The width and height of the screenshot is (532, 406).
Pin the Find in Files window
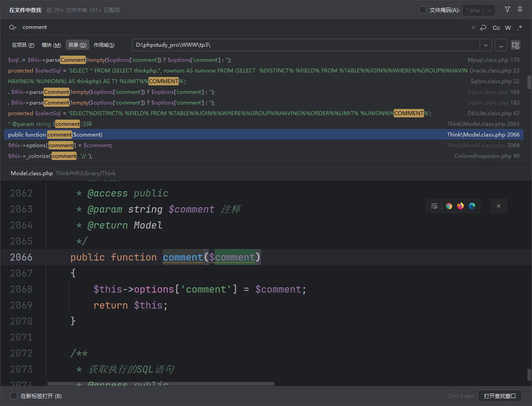520,10
